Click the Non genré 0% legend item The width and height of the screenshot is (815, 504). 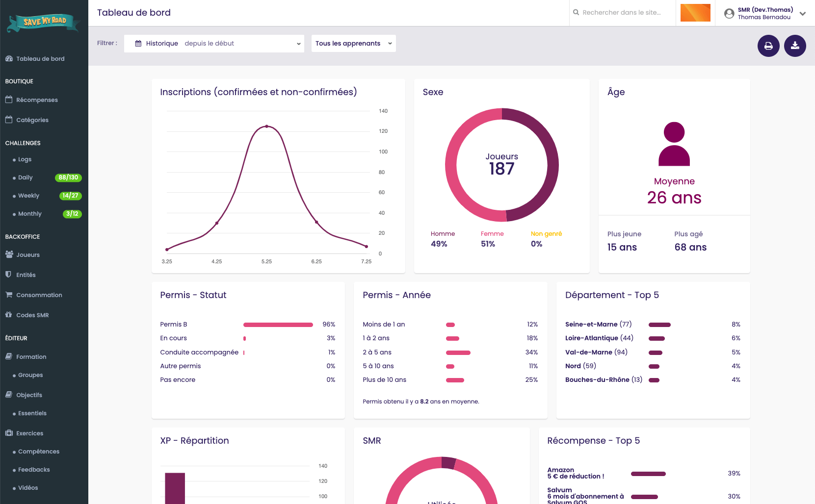click(546, 239)
